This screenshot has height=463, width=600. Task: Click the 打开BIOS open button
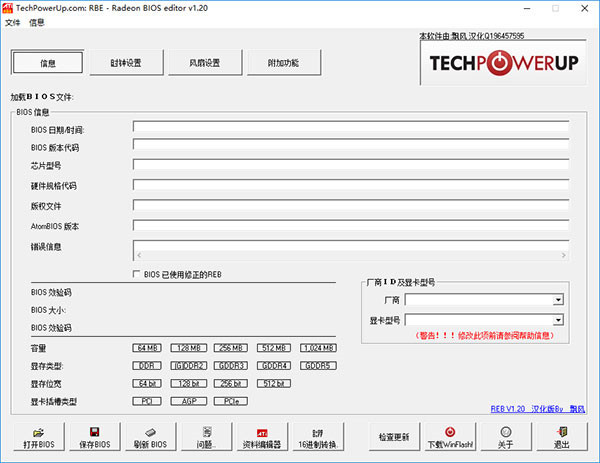point(39,436)
